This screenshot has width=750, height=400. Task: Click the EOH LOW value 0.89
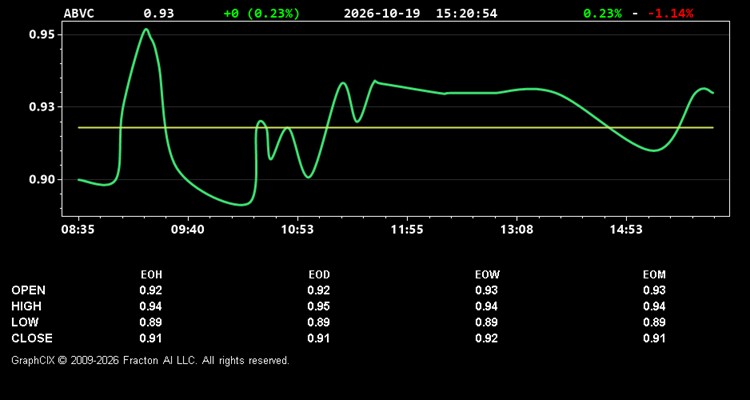click(151, 322)
